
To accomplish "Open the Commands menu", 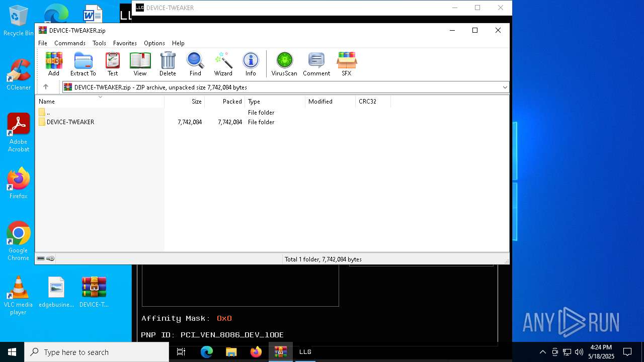I will (x=70, y=43).
